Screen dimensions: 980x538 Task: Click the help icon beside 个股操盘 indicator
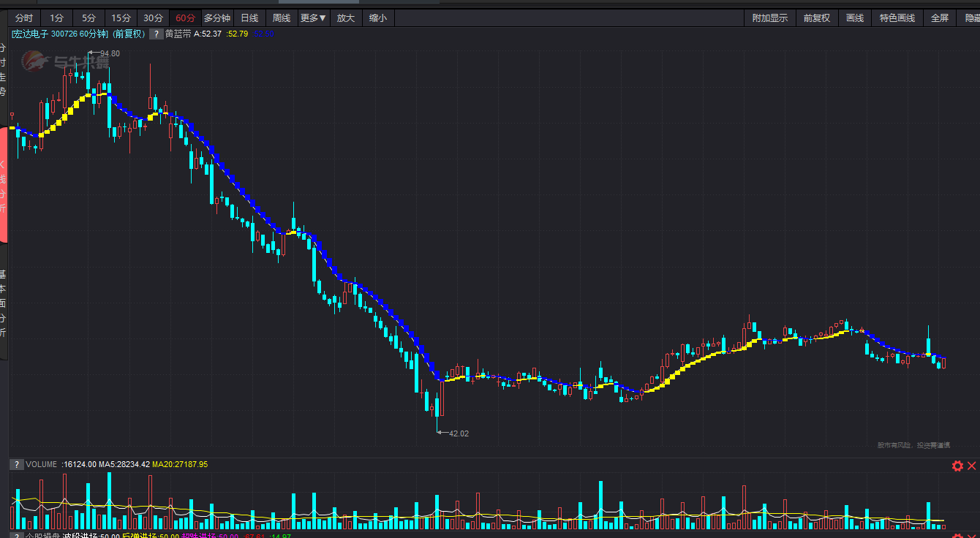pyautogui.click(x=15, y=536)
